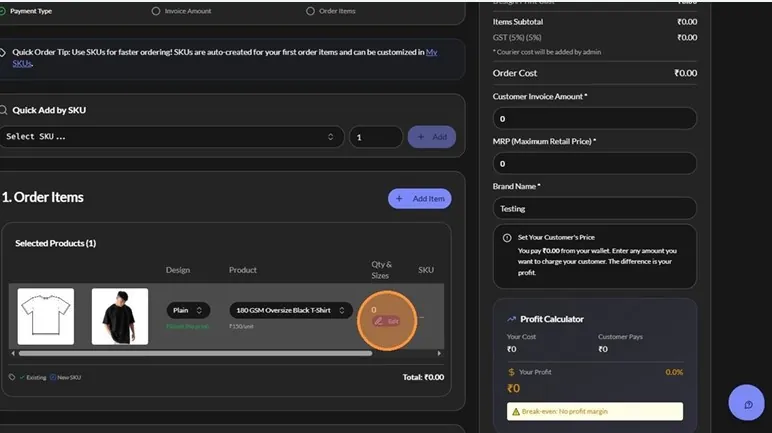Click the Brand Name field containing Testing
This screenshot has height=433, width=772.
click(x=595, y=208)
